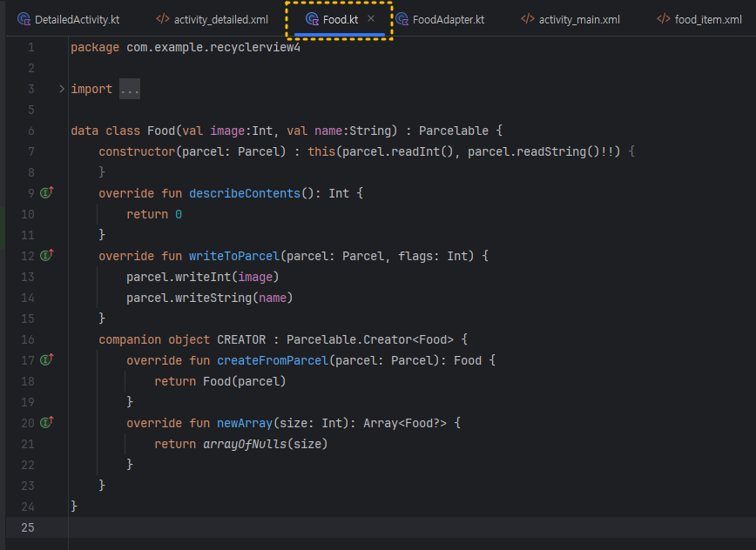Click line number 16 in the gutter
Image resolution: width=756 pixels, height=550 pixels.
tap(28, 340)
